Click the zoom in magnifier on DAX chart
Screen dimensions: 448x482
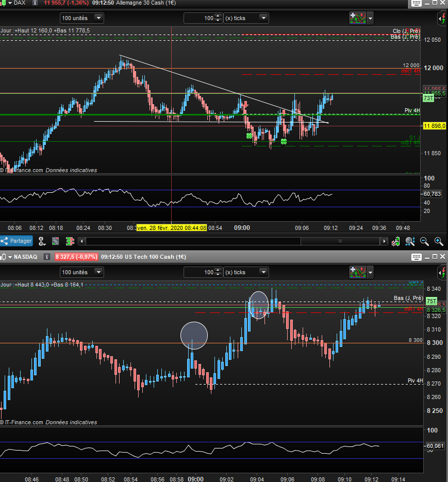click(x=438, y=241)
